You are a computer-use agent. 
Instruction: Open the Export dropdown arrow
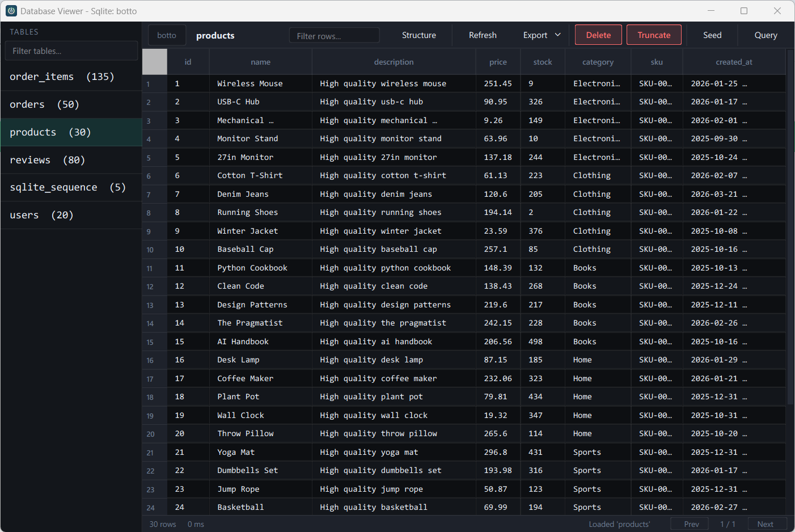[558, 35]
